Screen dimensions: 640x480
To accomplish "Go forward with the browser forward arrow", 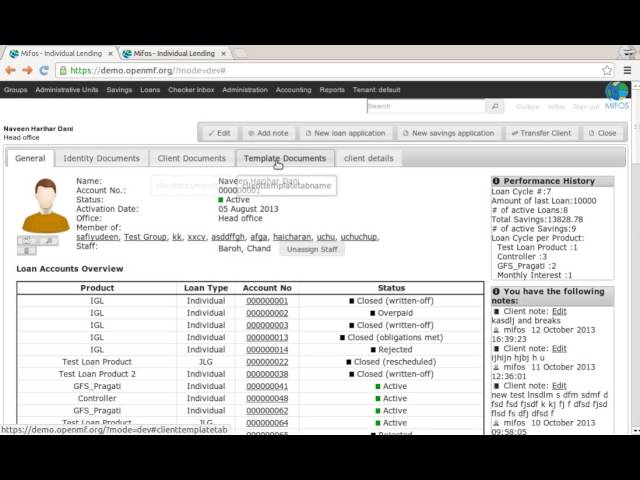I will click(x=27, y=70).
